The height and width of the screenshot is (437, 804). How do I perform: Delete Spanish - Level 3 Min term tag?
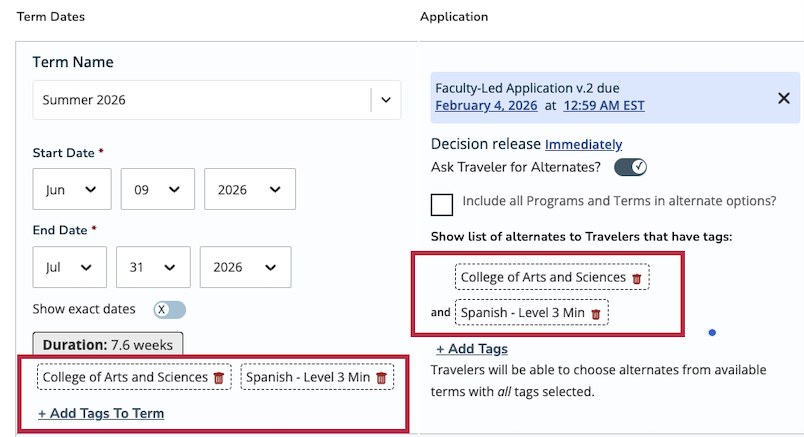[x=380, y=378]
